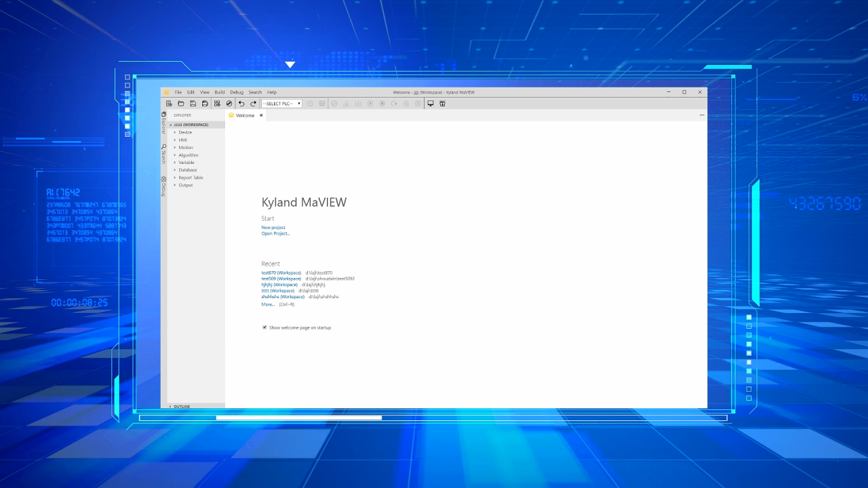Viewport: 868px width, 488px height.
Task: Open the Build menu
Action: coord(220,92)
